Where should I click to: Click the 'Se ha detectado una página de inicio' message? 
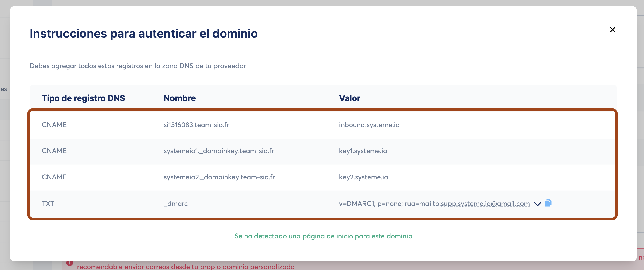(x=323, y=236)
